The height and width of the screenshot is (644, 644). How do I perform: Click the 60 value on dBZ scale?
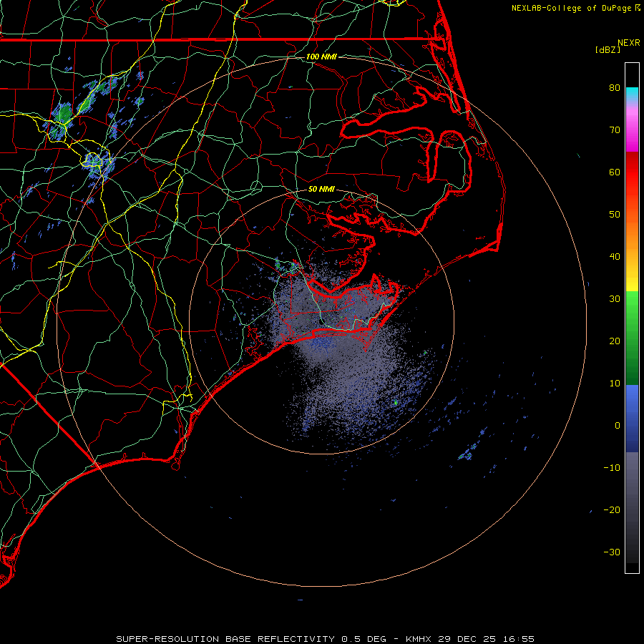click(615, 172)
